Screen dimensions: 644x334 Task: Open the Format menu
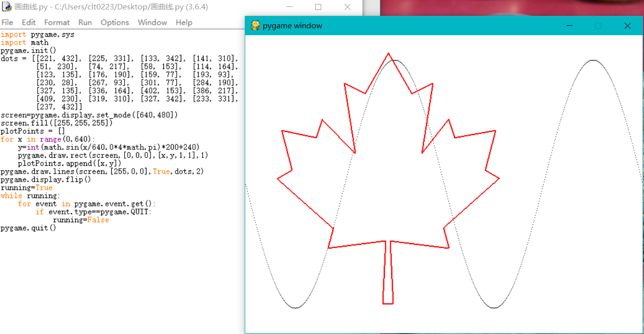pos(57,22)
